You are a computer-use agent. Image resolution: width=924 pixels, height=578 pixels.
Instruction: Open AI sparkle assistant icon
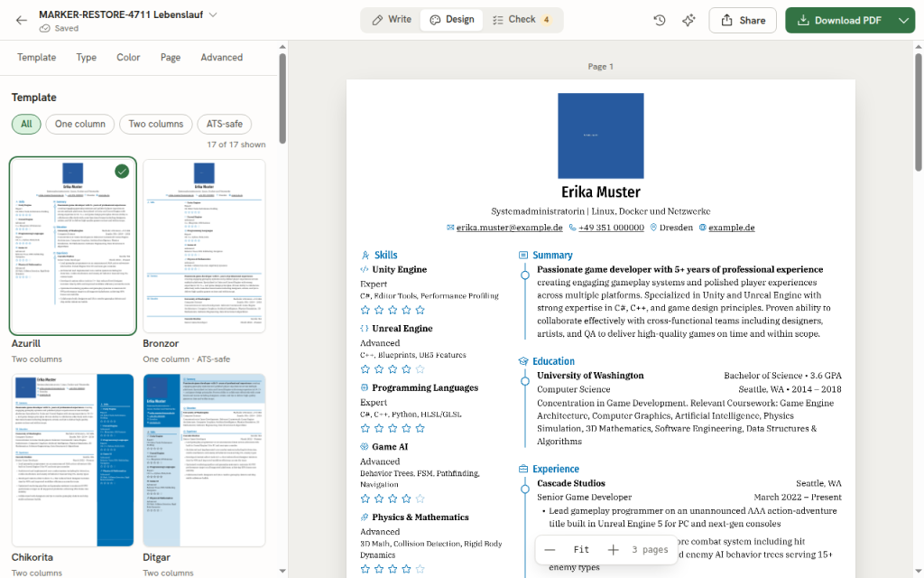click(x=688, y=20)
